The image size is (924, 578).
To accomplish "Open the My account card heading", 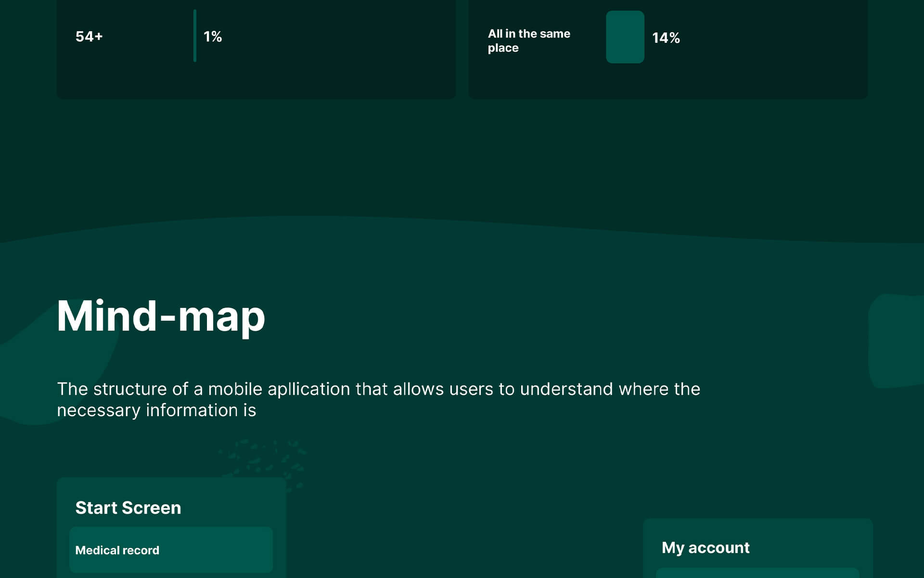I will coord(705,548).
